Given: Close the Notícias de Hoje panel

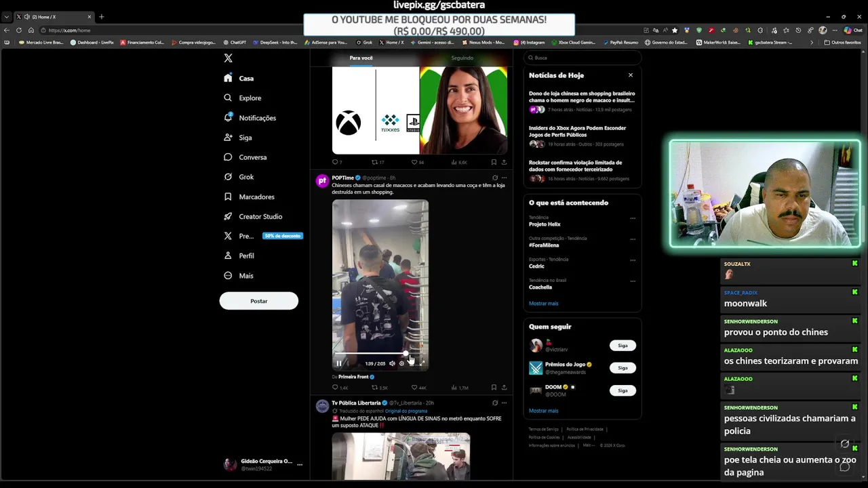Looking at the screenshot, I should click(630, 75).
